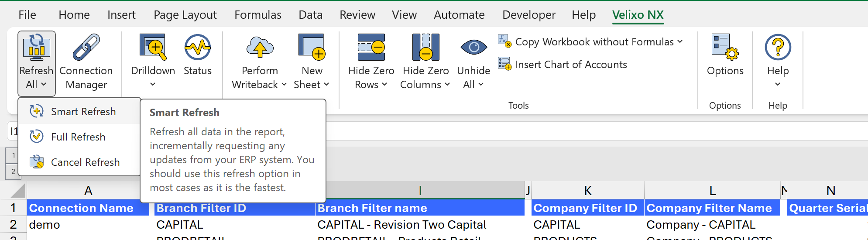Screen dimensions: 868x240
Task: Click the Drilldown magnifier icon
Action: (153, 47)
